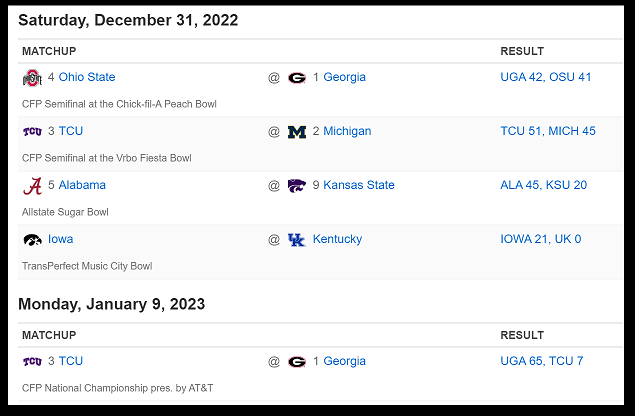Open the Michigan team link
635x416 pixels.
point(347,131)
